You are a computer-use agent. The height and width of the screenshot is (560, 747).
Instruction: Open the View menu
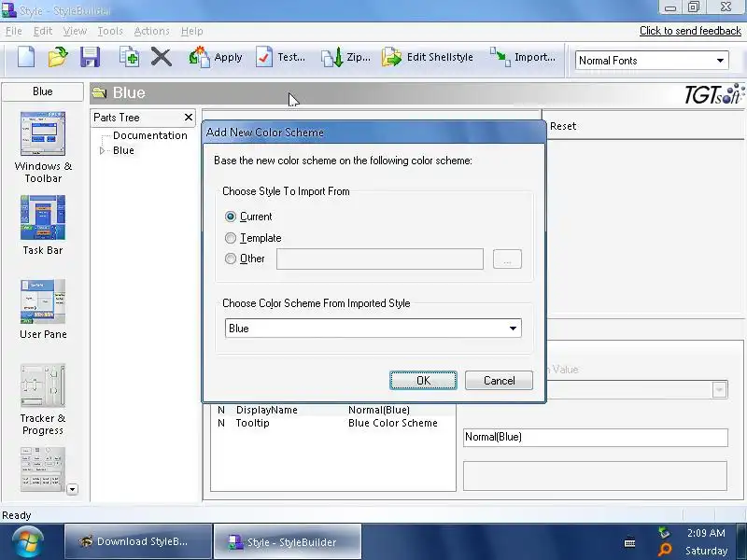(75, 31)
